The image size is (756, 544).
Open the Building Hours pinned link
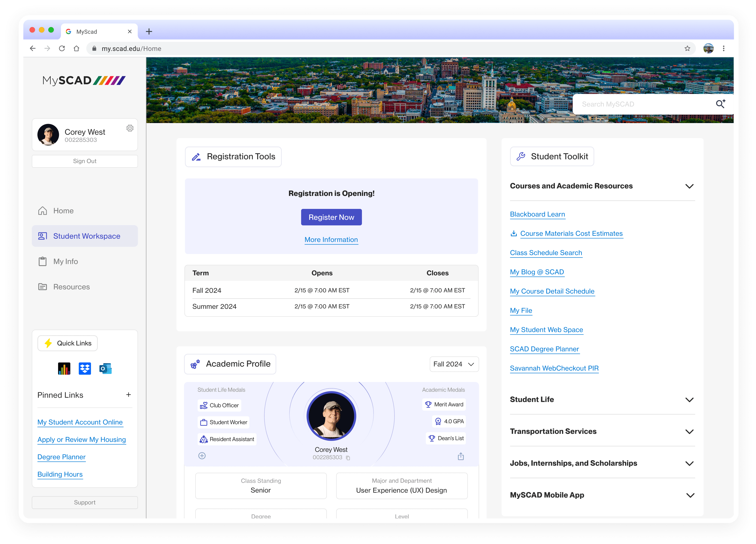[60, 474]
